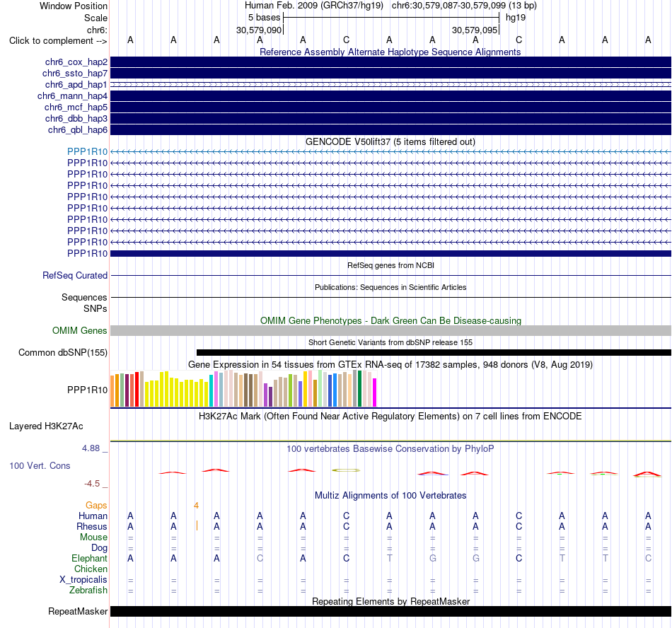672x628 pixels.
Task: Click the RefSeq Curated label
Action: 75,275
